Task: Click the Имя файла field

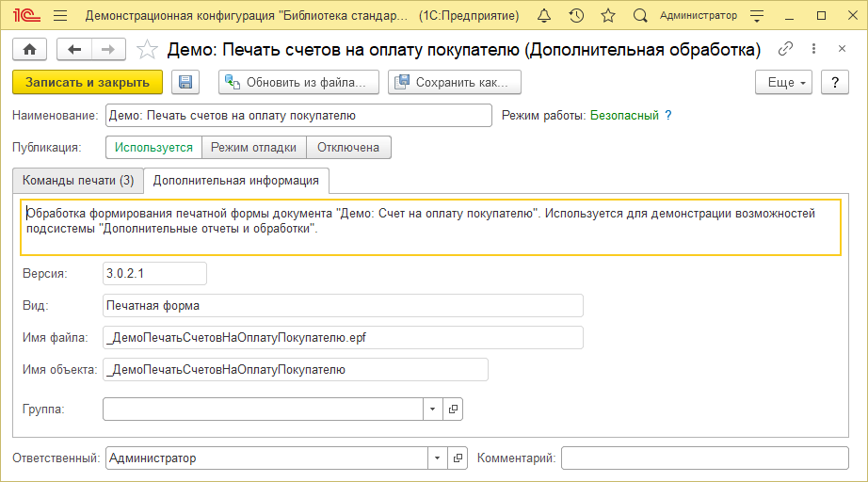Action: 344,338
